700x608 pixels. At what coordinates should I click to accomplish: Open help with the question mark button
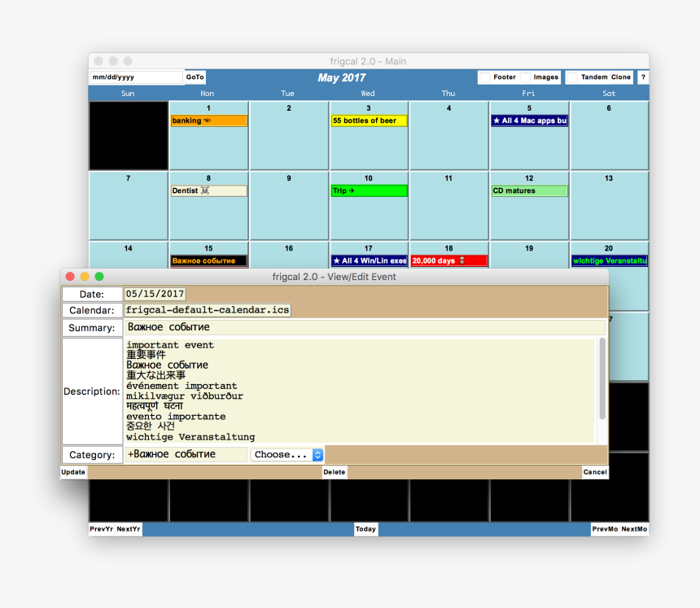tap(642, 77)
